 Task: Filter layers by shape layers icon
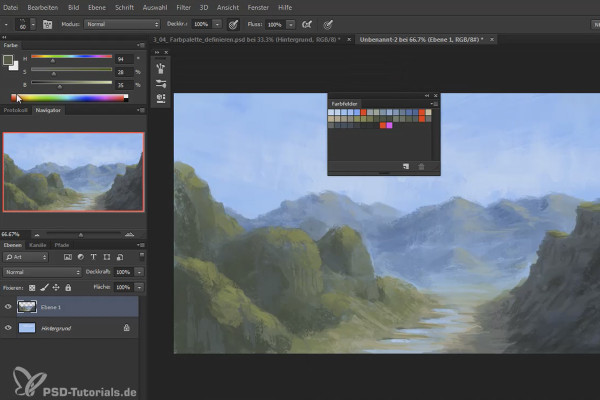(x=107, y=257)
